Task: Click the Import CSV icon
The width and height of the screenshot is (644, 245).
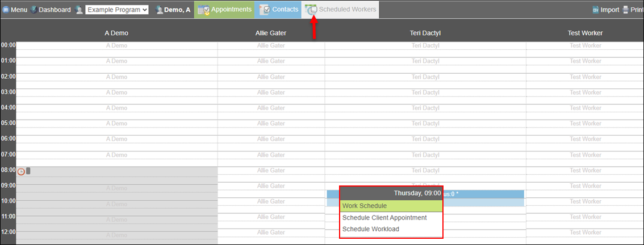Action: click(x=595, y=10)
